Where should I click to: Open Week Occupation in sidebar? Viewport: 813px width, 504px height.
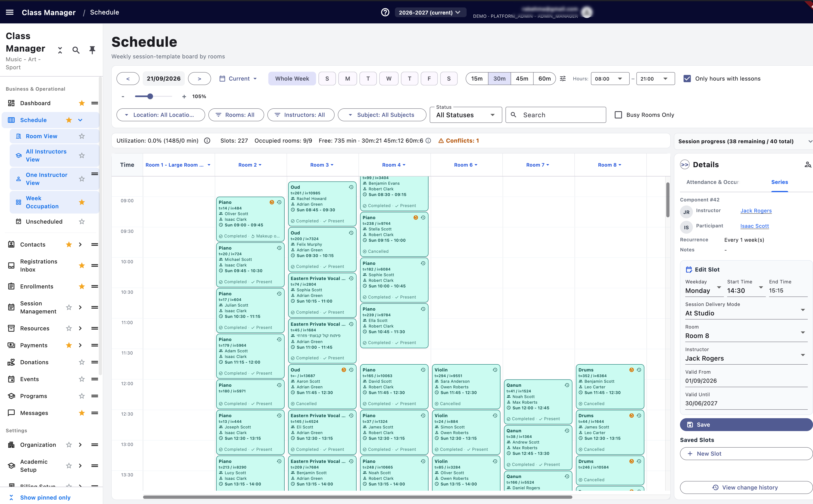click(x=42, y=202)
